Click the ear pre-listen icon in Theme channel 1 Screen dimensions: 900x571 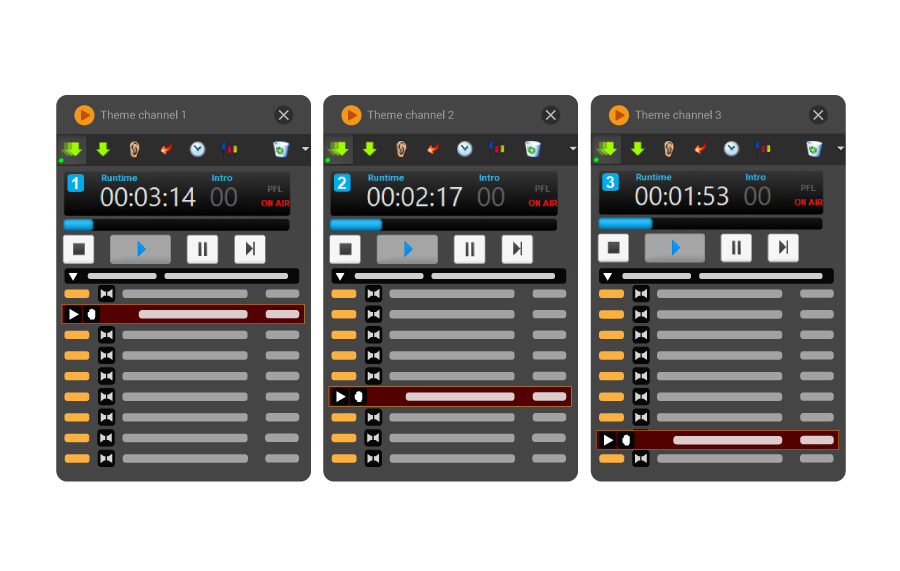coord(134,149)
